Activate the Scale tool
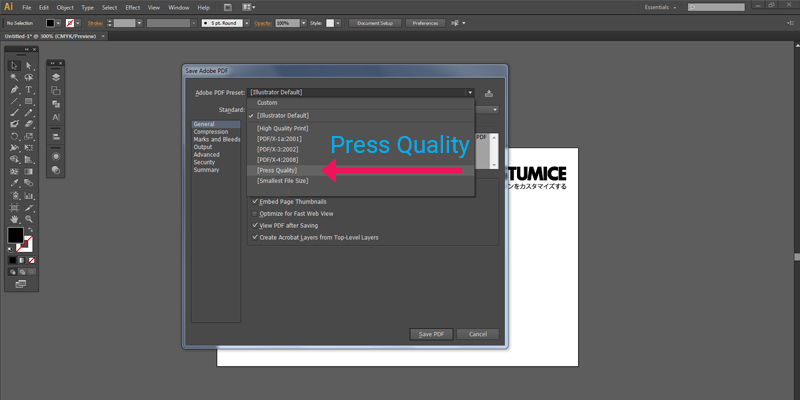 pyautogui.click(x=29, y=136)
